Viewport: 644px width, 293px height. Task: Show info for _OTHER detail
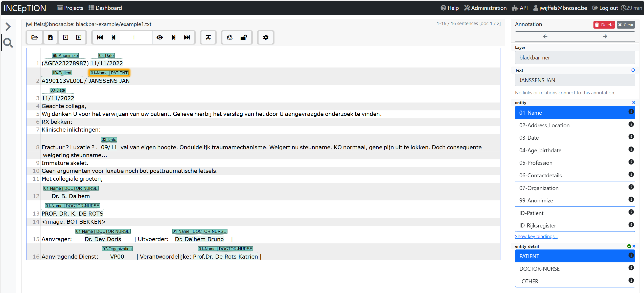(x=631, y=280)
